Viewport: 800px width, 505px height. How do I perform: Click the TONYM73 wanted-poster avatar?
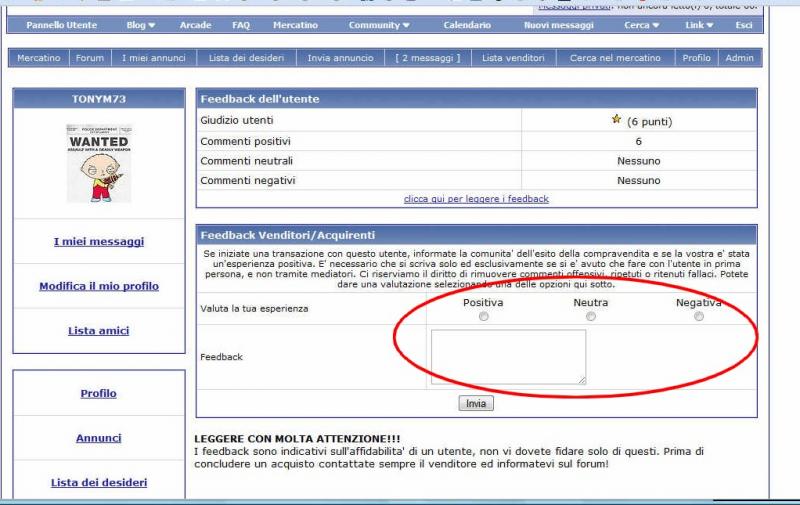pyautogui.click(x=99, y=164)
